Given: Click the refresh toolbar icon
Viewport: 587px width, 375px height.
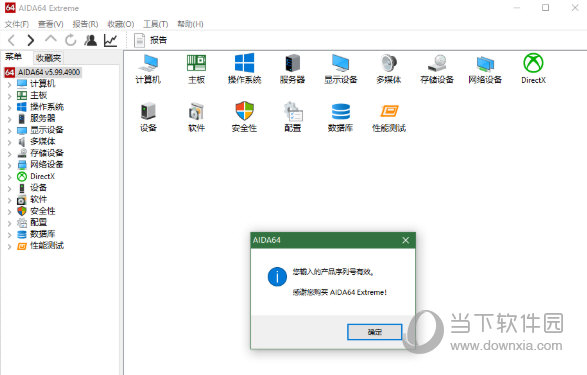Looking at the screenshot, I should (70, 40).
